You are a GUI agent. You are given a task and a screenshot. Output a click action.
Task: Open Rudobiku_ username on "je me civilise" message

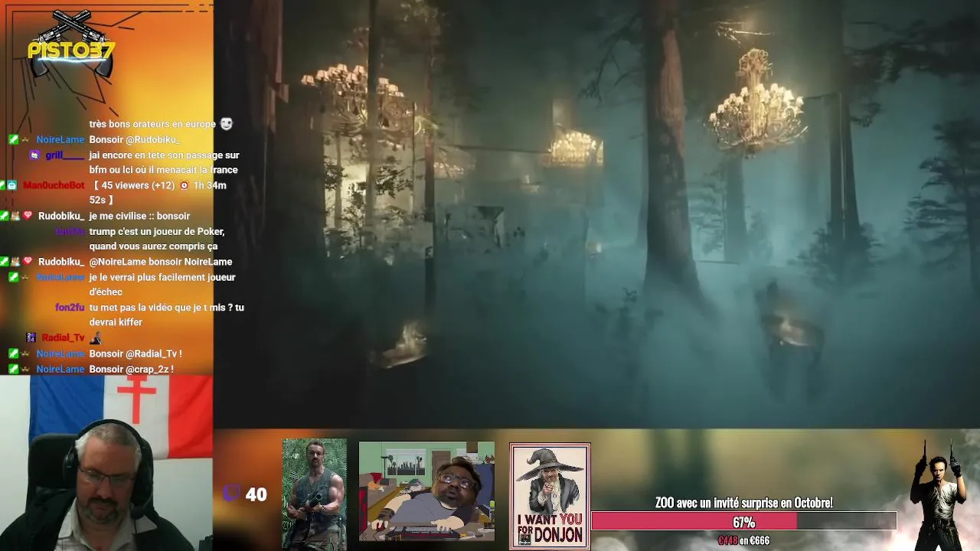[61, 216]
